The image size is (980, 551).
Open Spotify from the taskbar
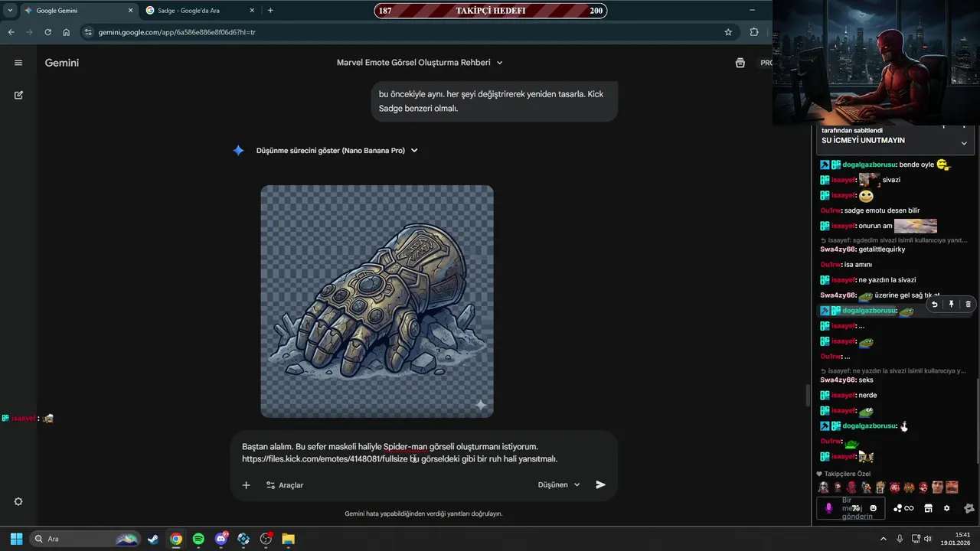point(198,539)
